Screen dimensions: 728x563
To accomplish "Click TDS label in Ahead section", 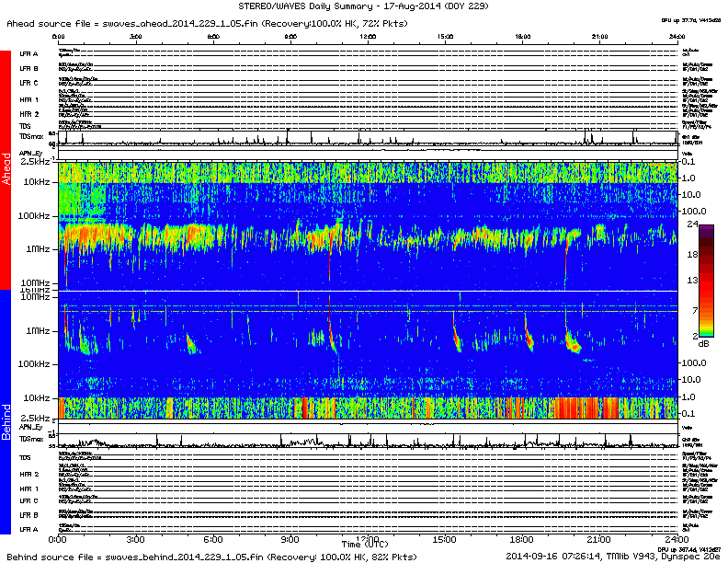I will [25, 126].
